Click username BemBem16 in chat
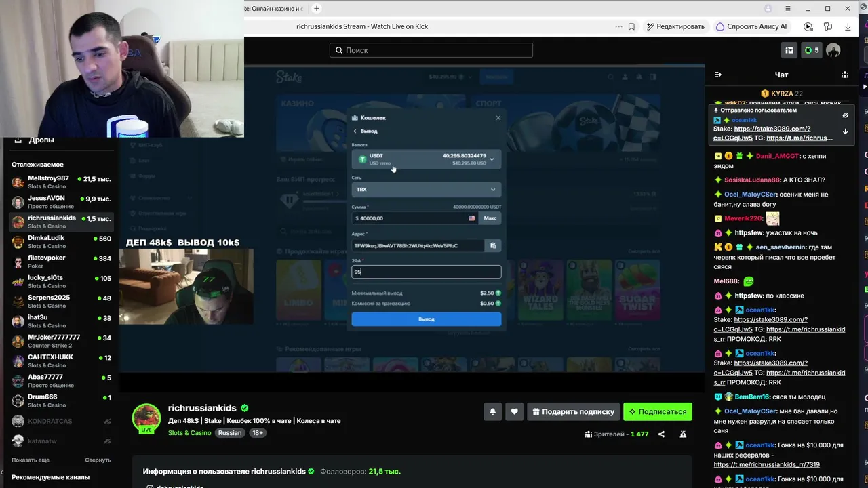868x488 pixels. pyautogui.click(x=752, y=396)
